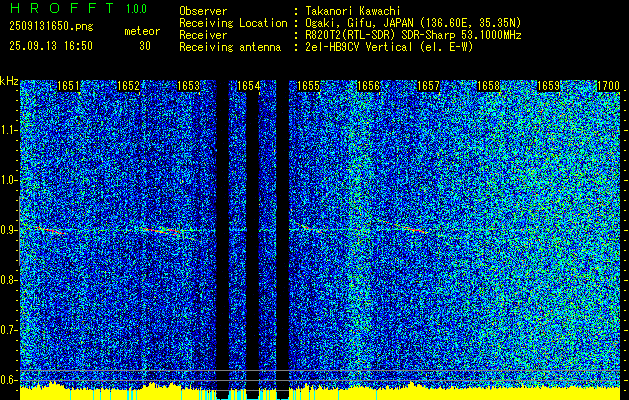Image resolution: width=629 pixels, height=400 pixels.
Task: Click the Receiving Location field label
Action: [x=233, y=23]
